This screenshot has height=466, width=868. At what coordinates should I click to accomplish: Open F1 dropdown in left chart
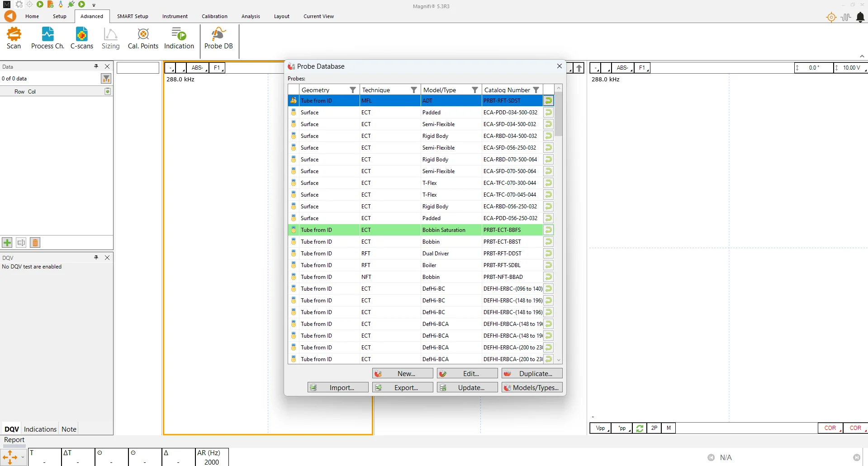pos(217,68)
